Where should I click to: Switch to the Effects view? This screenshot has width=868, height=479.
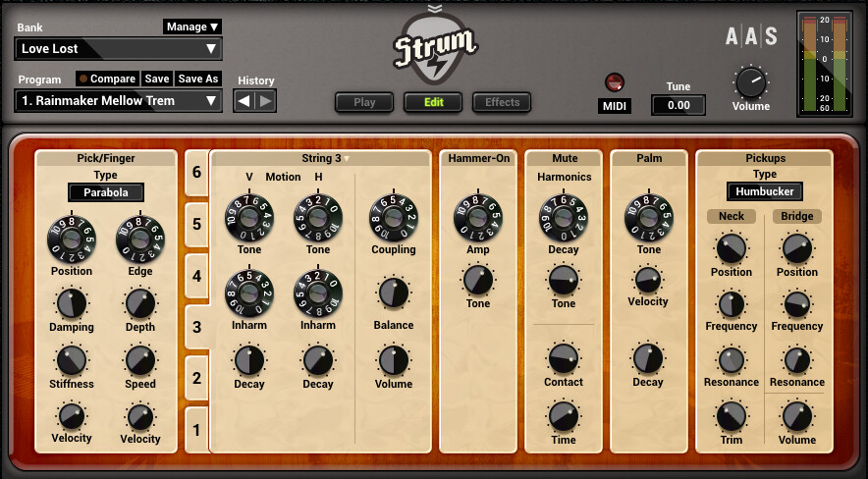point(502,102)
